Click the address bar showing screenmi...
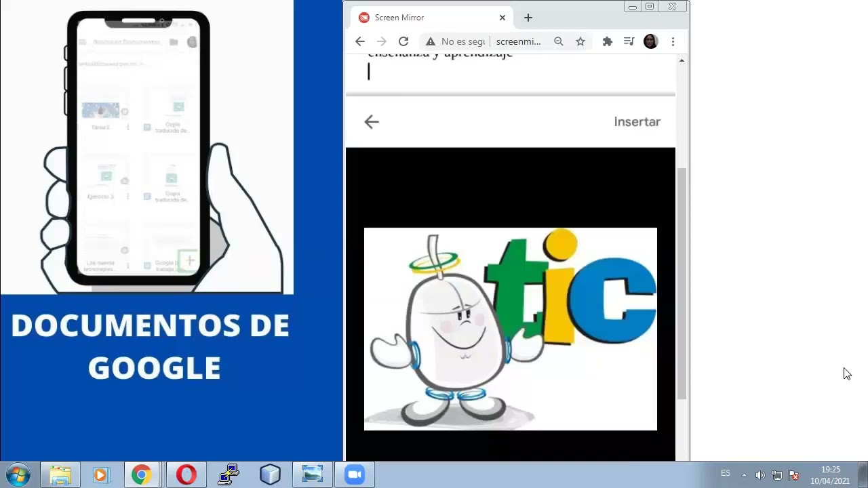This screenshot has width=868, height=488. [x=519, y=41]
